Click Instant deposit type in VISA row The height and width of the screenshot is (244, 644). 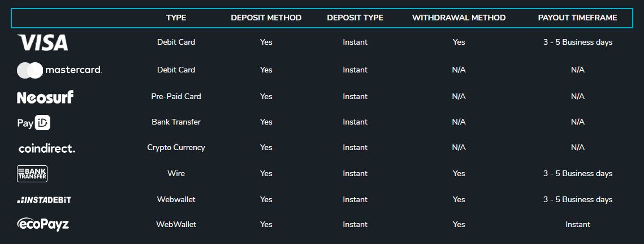point(355,42)
